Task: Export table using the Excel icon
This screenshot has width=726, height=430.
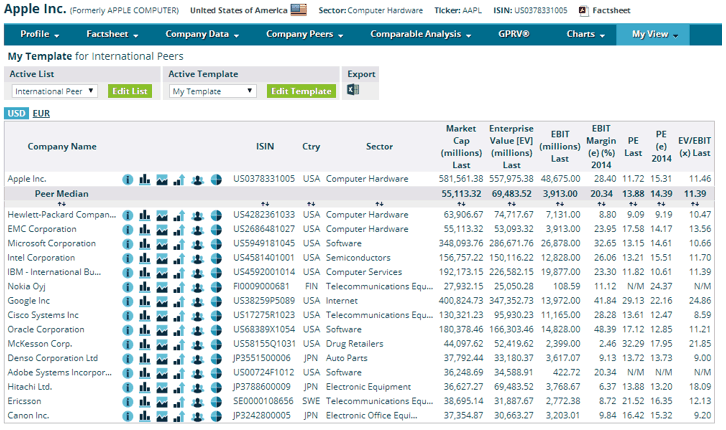Action: pos(353,90)
